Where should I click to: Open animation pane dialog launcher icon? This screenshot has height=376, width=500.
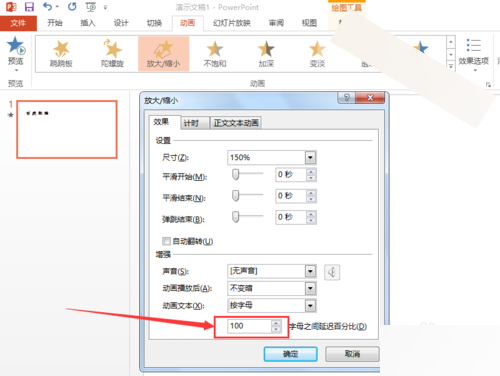488,85
